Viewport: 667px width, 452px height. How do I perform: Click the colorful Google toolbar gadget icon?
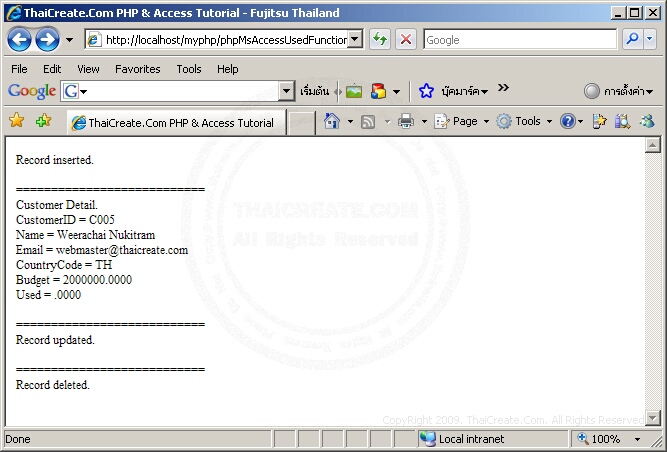tap(378, 91)
